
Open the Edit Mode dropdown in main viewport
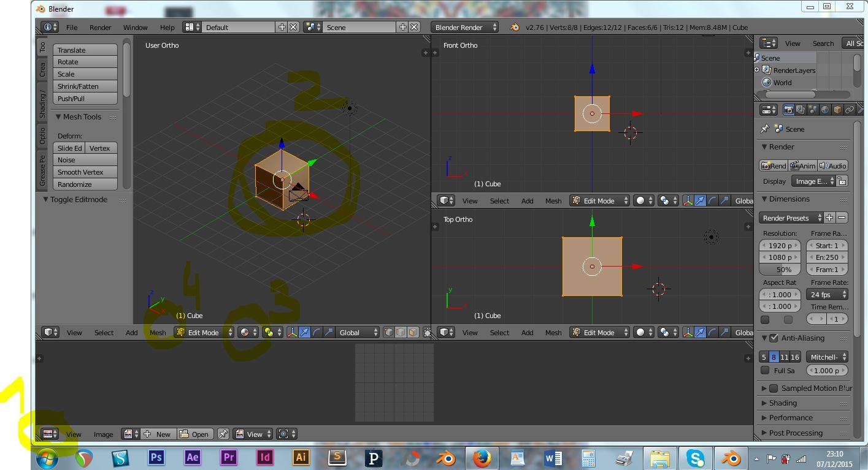point(204,332)
